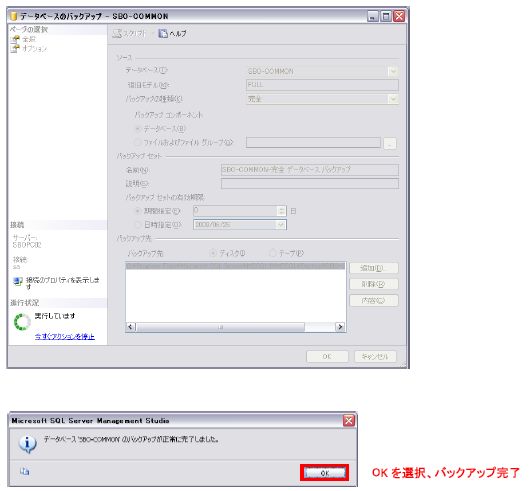Open the backup type dropdown showing 完全
532x491 pixels.
tap(393, 99)
